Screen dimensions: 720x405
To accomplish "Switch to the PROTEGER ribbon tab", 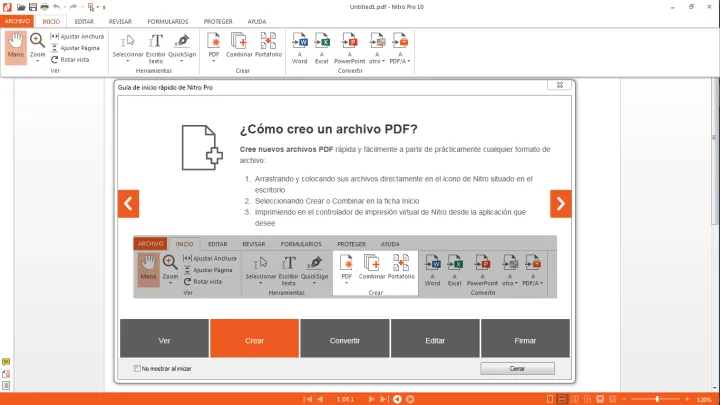I will [218, 22].
